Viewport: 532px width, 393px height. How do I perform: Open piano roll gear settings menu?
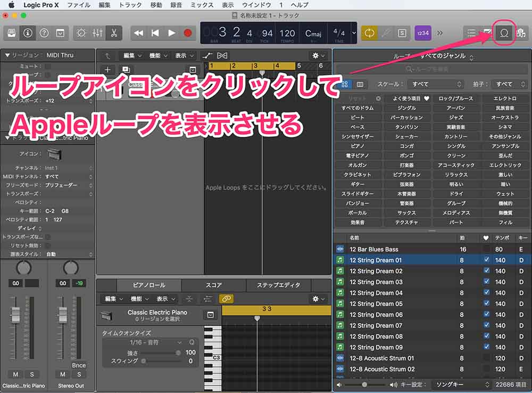click(x=318, y=299)
